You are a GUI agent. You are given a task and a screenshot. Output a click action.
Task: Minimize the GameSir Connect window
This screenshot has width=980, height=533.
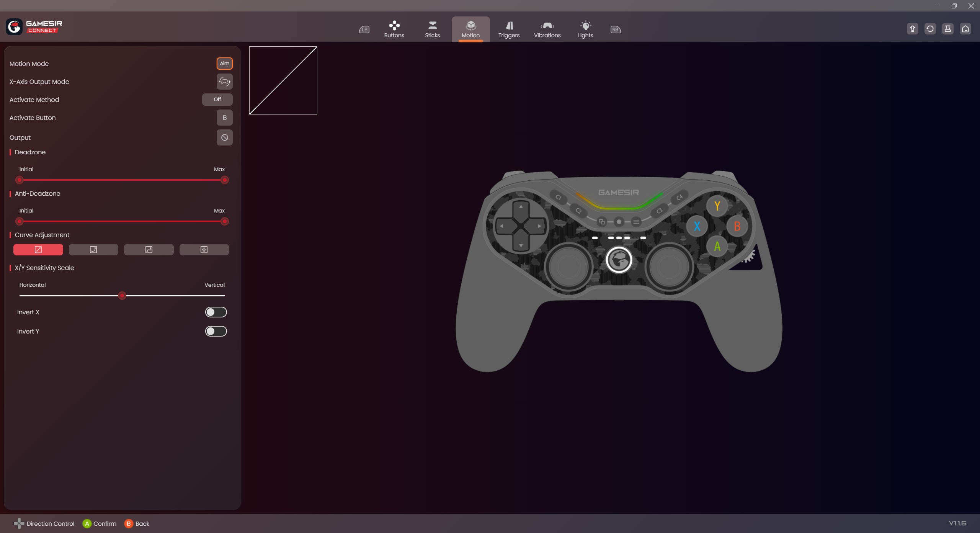pos(937,6)
